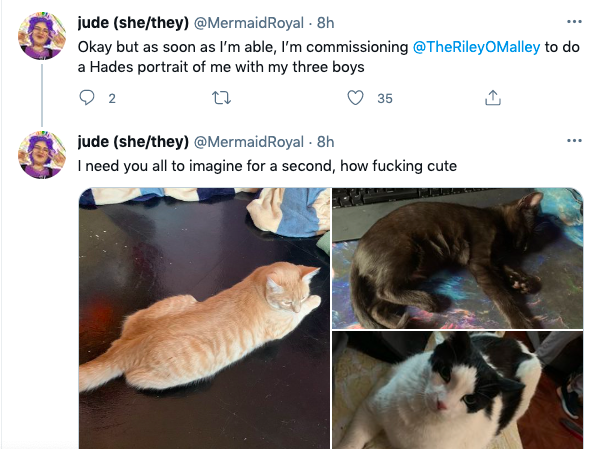Open the 8h timestamp of second tweet
Viewport: 593px width, 449px height.
pyautogui.click(x=326, y=142)
